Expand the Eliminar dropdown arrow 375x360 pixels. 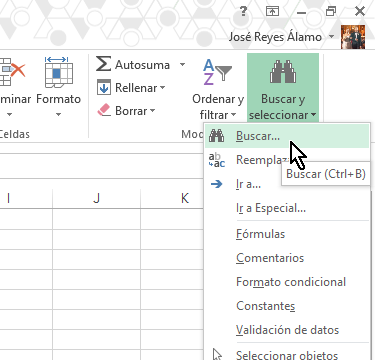9,115
